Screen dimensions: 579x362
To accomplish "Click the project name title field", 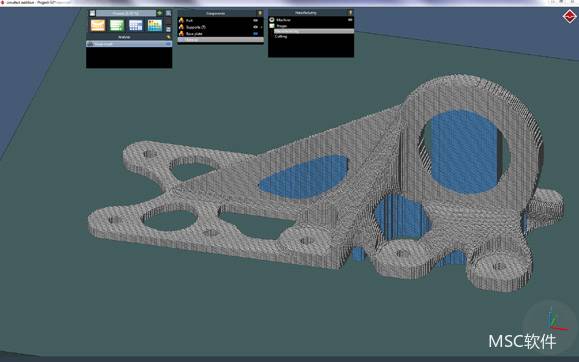I will 126,13.
